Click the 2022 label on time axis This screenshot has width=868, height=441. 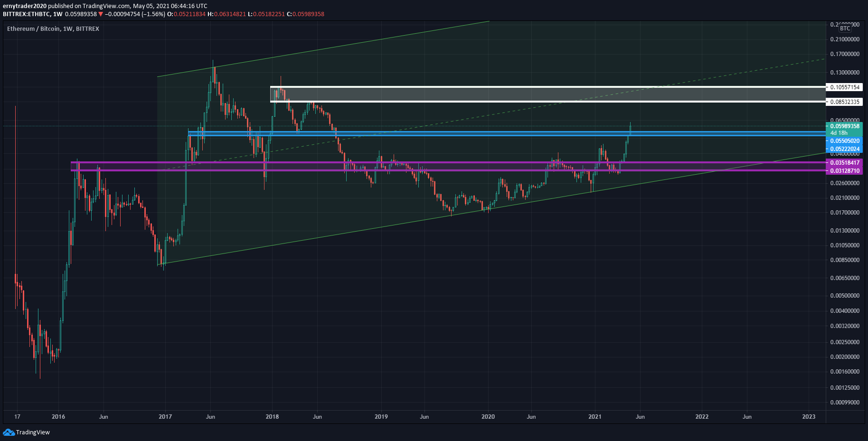[x=702, y=417]
